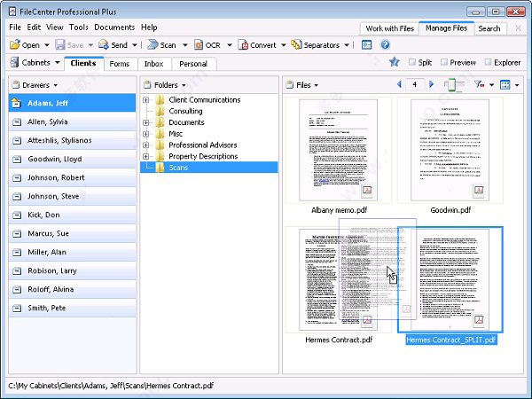The height and width of the screenshot is (399, 532).
Task: Click the Scan toolbar icon
Action: (x=153, y=45)
